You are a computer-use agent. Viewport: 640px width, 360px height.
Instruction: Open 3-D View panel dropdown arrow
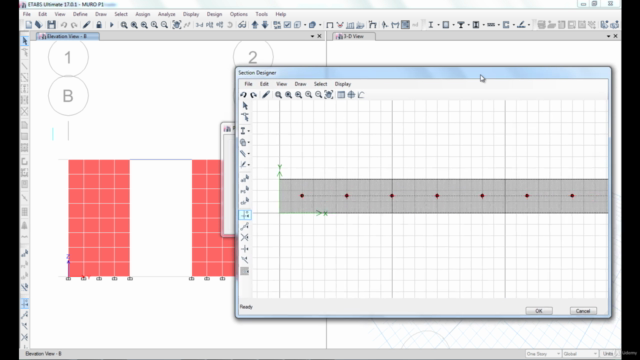608,36
